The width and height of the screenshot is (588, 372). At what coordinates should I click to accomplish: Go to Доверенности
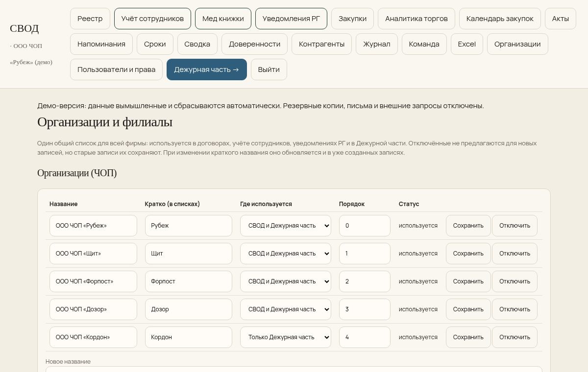click(254, 44)
